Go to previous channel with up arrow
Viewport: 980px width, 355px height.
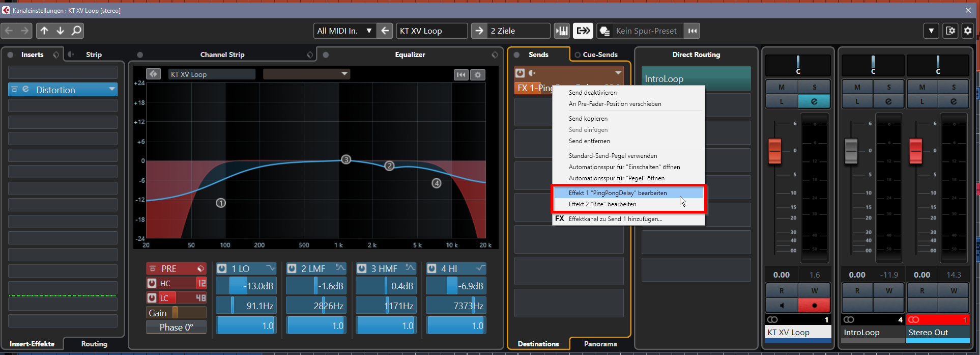coord(44,31)
